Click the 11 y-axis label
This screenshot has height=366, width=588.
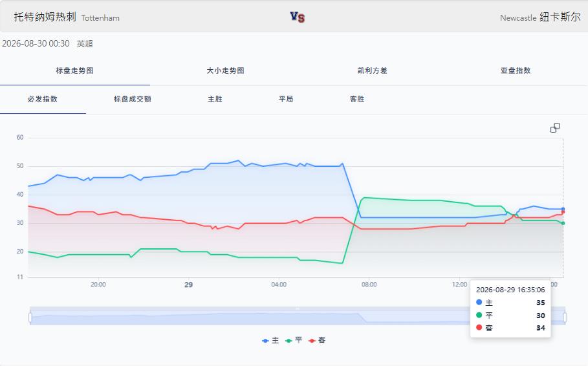point(20,277)
